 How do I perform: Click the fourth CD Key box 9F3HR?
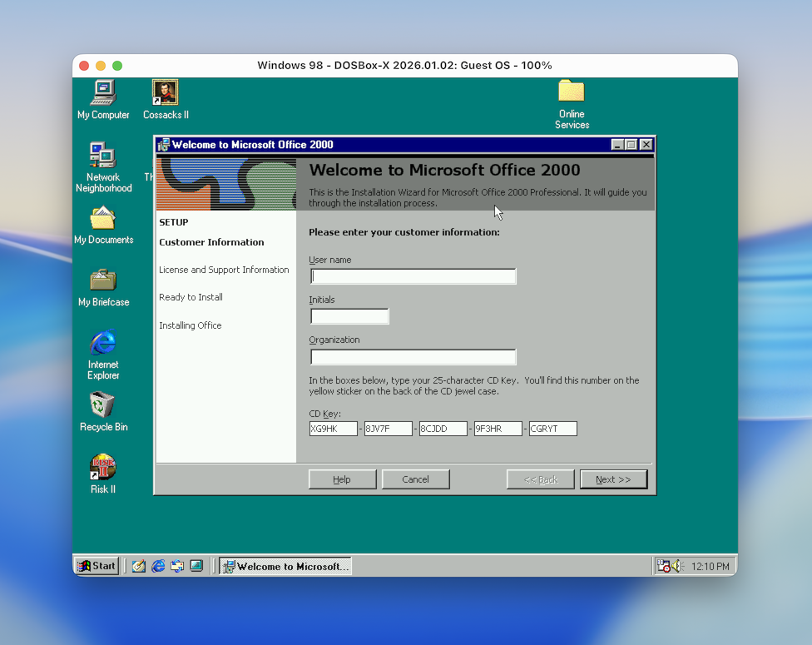point(498,429)
